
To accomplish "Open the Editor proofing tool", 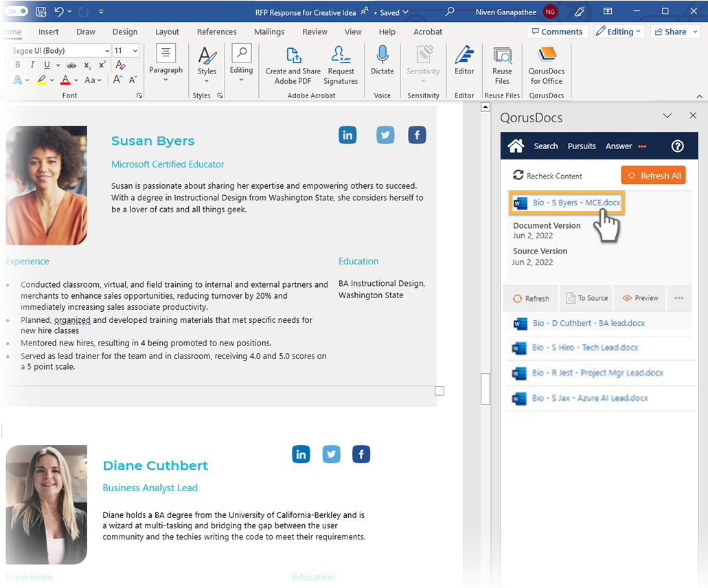I will (464, 60).
